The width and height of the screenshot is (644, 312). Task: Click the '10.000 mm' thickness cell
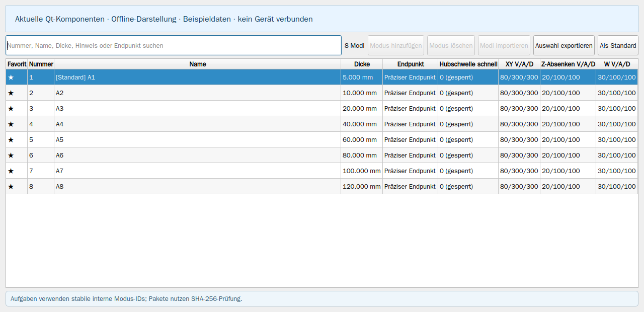362,93
